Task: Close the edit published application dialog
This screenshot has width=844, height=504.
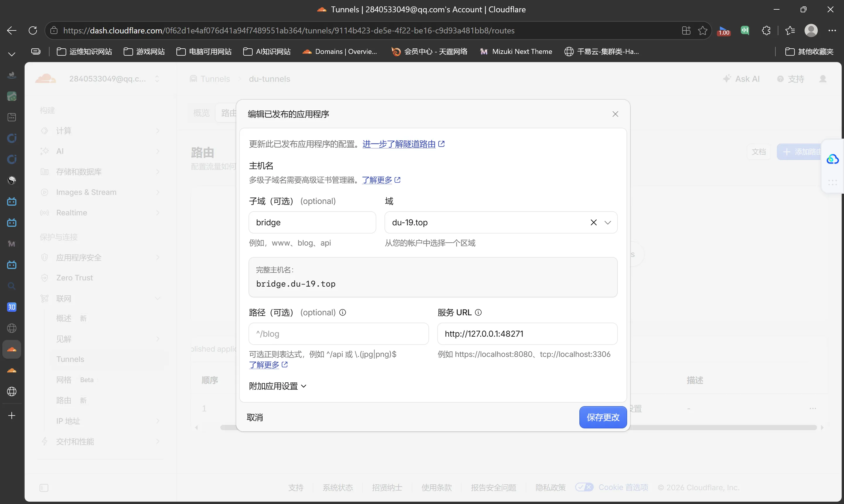Action: [615, 114]
